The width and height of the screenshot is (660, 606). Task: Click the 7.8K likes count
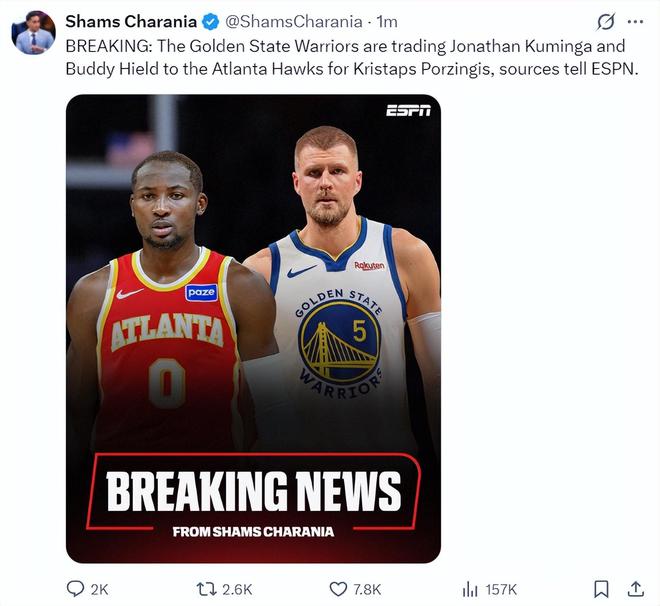point(367,590)
